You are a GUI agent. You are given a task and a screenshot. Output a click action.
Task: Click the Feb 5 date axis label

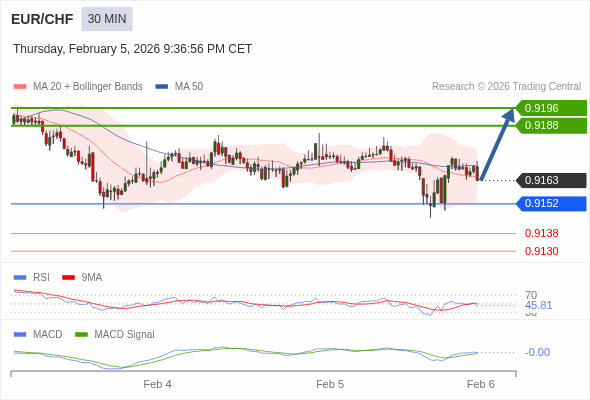pos(330,384)
